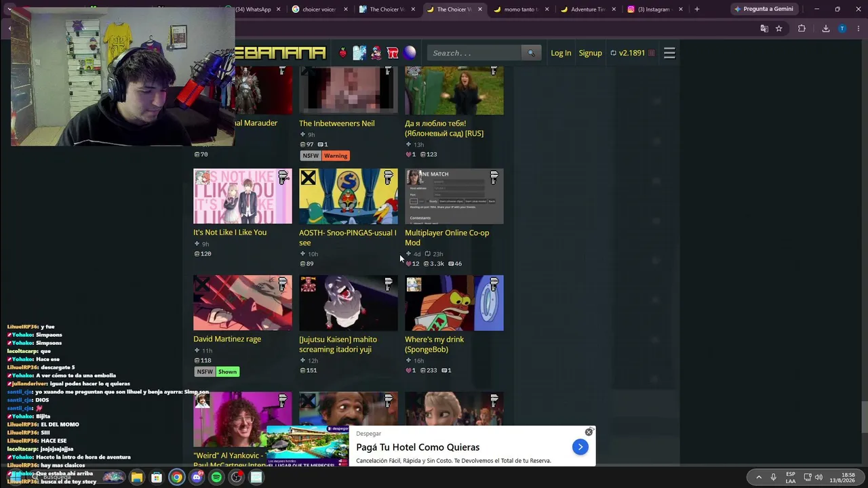Viewport: 868px width, 488px height.
Task: Click the strawberry game icon in GameBanana header
Action: [x=343, y=53]
